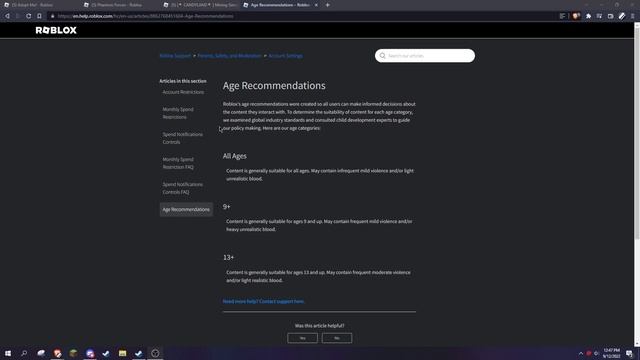
Task: Open Windows taskbar search
Action: 24,353
